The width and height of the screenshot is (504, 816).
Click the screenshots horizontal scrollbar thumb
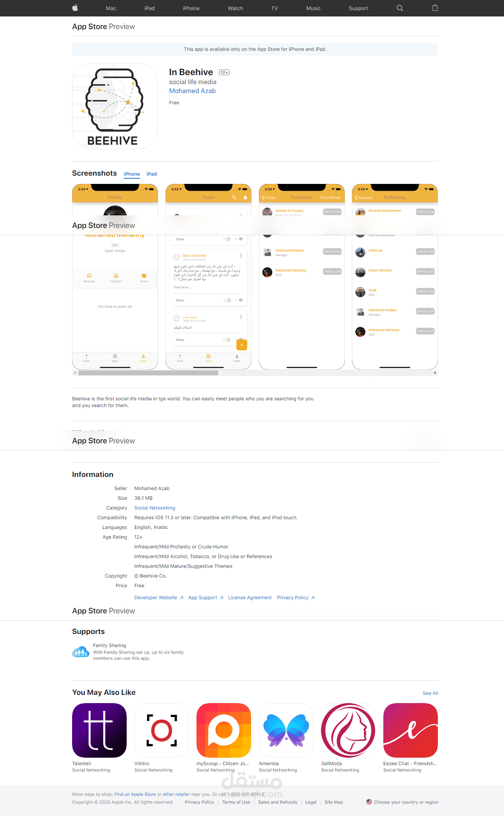tap(148, 373)
